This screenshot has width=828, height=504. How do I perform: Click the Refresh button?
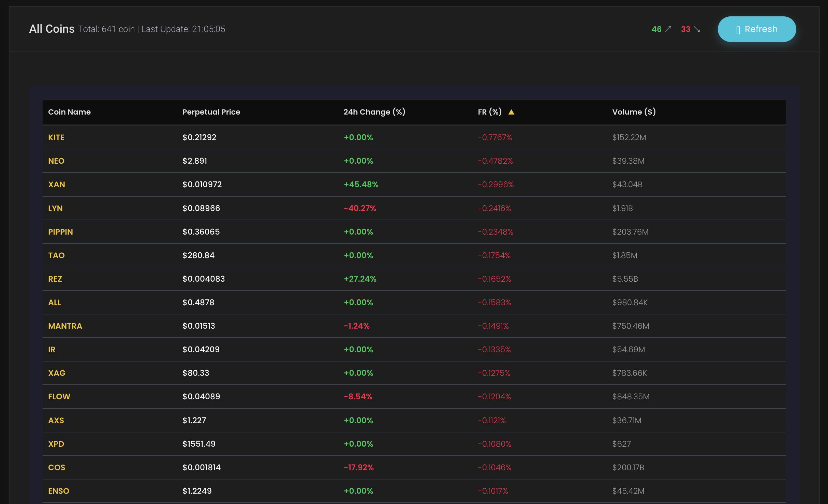click(x=756, y=29)
